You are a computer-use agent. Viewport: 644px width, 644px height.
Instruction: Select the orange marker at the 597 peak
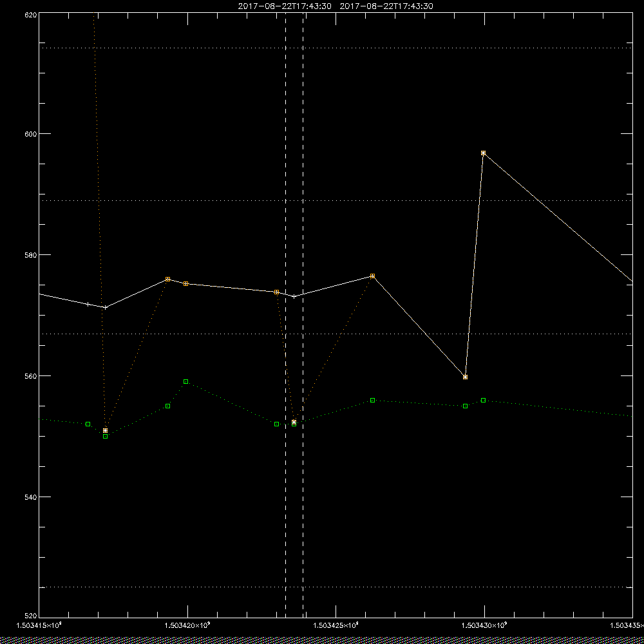[x=484, y=153]
